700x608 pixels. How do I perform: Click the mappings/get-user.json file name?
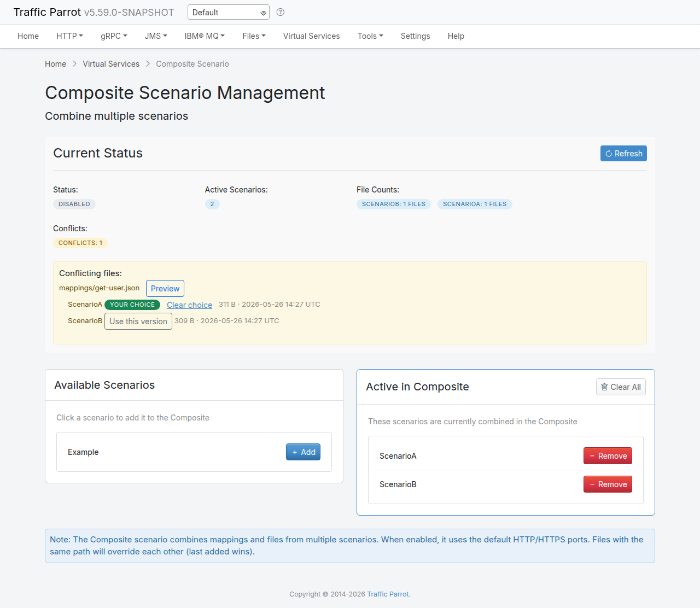coord(99,288)
